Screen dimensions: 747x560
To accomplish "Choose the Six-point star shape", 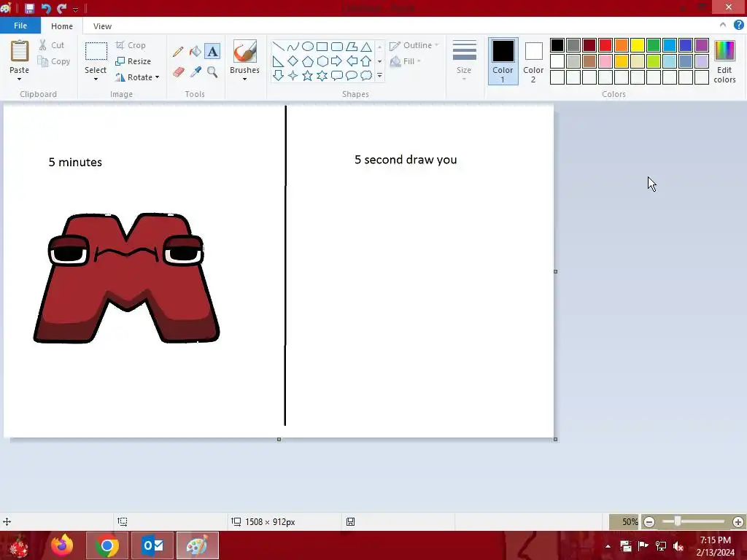I will 322,75.
